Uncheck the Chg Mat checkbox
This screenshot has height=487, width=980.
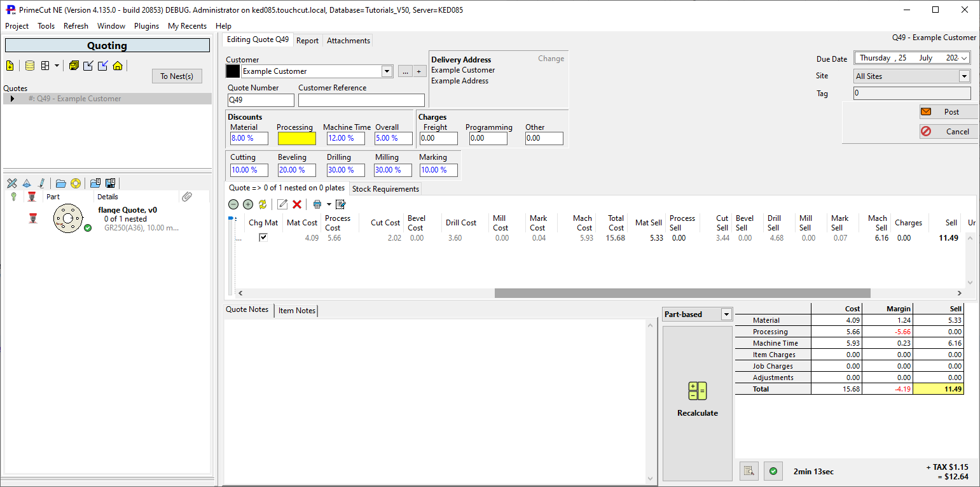[263, 237]
